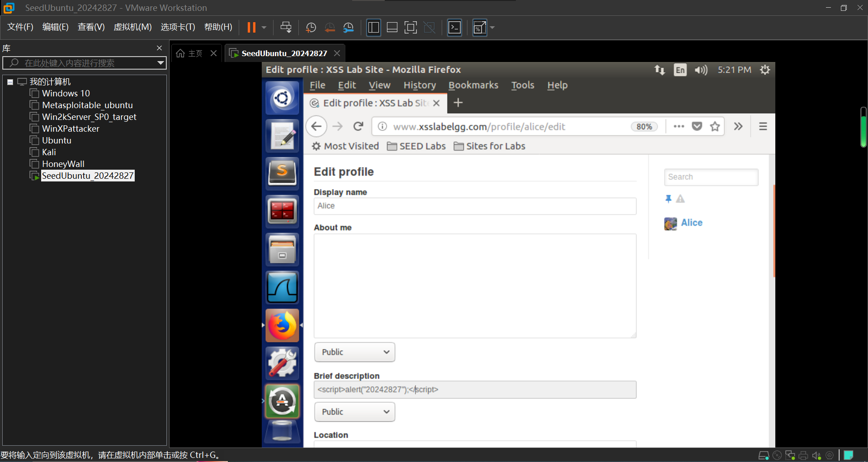
Task: Toggle the VMware library sidebar view
Action: (x=373, y=28)
